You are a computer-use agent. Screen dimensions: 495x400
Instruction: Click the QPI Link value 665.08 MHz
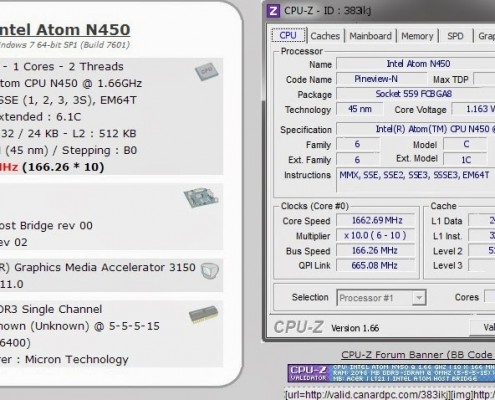[376, 266]
